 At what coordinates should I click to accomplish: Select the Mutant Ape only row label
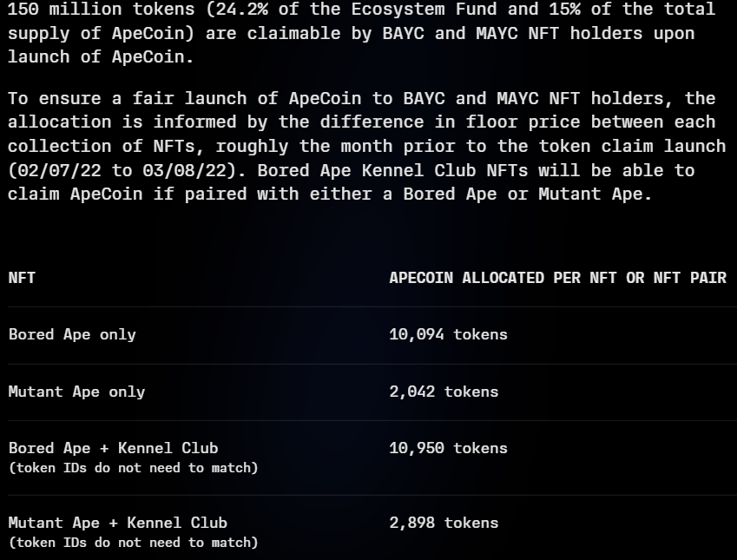click(76, 392)
